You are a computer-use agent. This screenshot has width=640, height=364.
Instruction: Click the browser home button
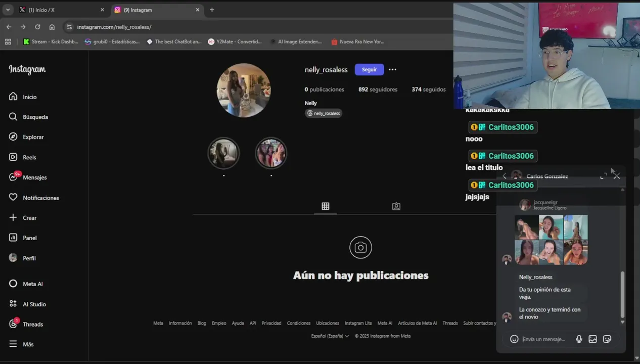click(x=52, y=27)
